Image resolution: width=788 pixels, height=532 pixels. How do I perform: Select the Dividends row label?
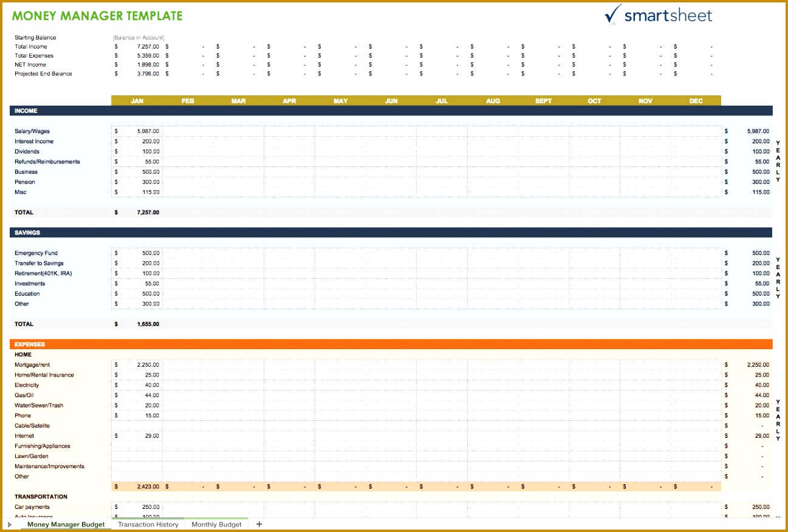tap(27, 152)
